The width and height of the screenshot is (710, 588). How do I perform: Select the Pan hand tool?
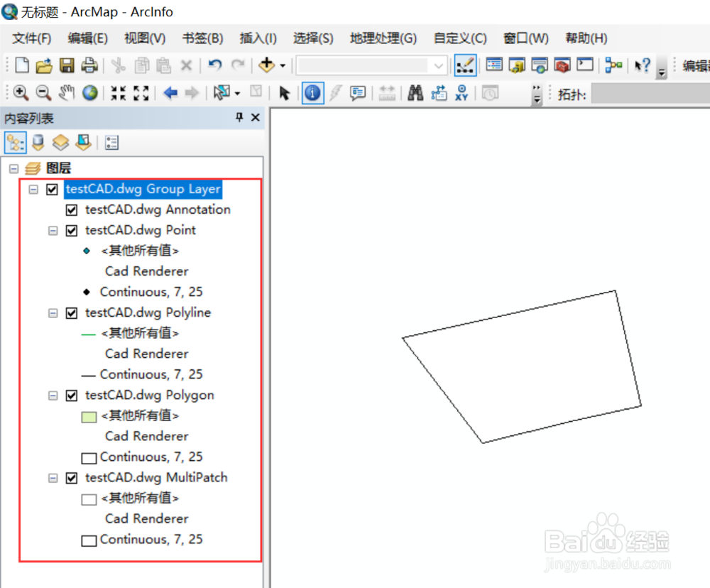pos(67,93)
